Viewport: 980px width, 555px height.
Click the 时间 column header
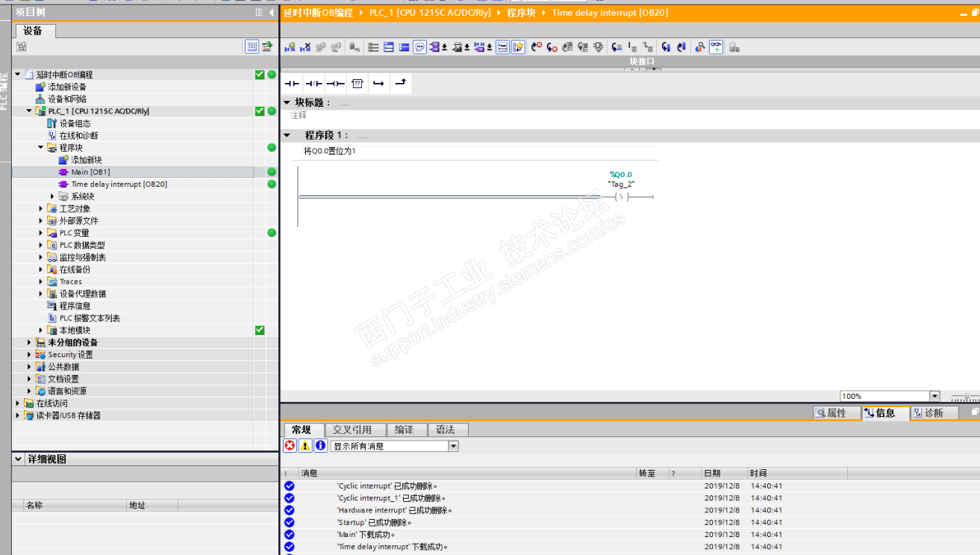(796, 473)
